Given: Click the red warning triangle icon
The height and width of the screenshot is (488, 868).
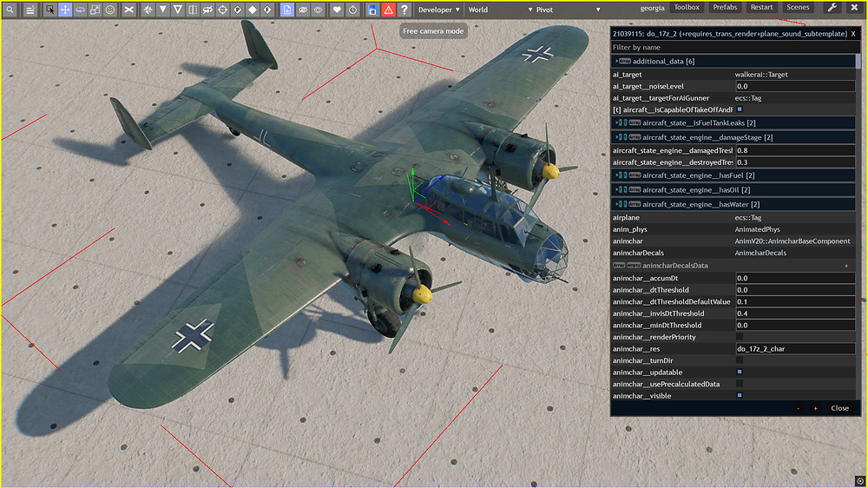Looking at the screenshot, I should tap(388, 10).
